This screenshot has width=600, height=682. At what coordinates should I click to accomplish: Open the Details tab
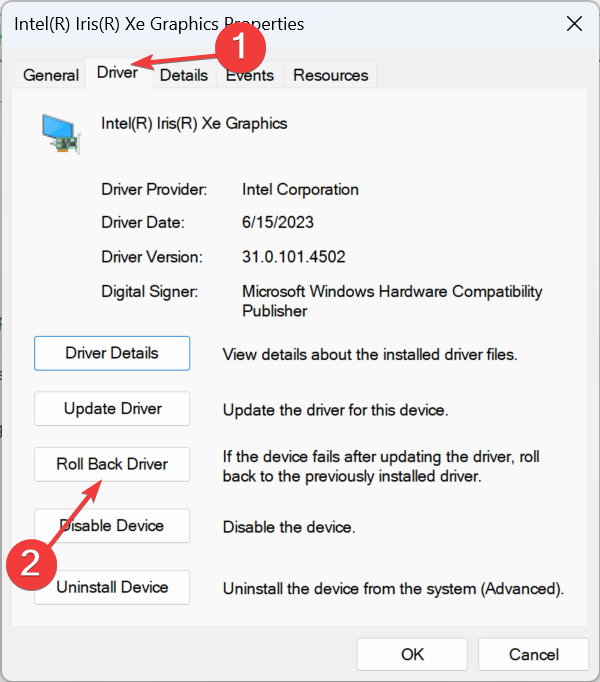184,75
